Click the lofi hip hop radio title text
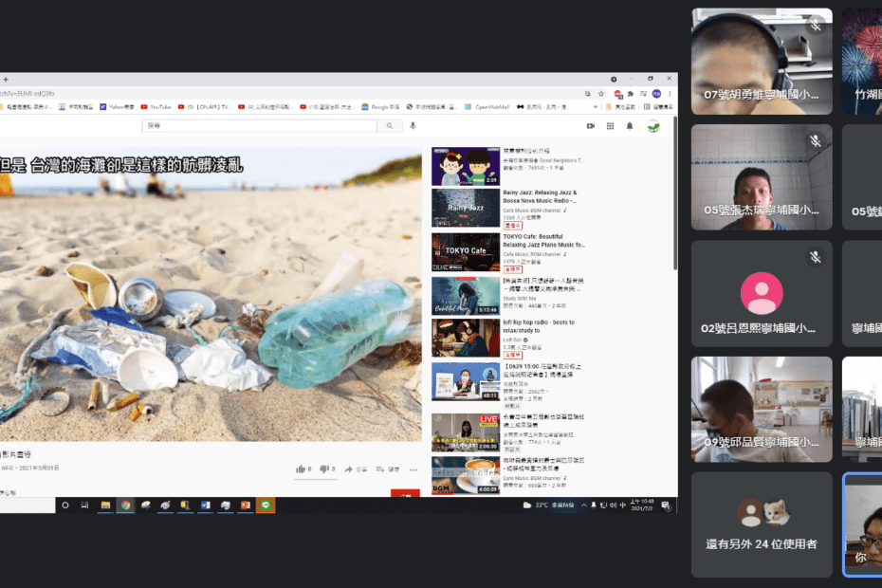Viewport: 882px width, 588px height. (539, 326)
